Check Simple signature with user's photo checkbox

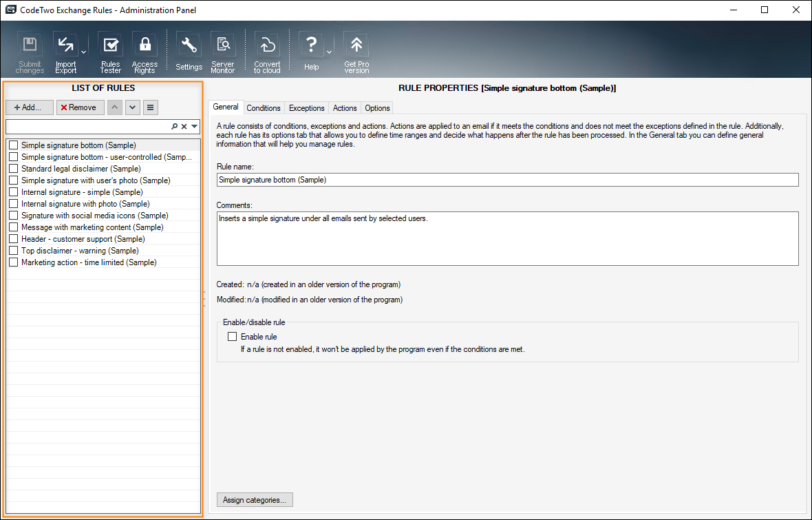tap(14, 180)
